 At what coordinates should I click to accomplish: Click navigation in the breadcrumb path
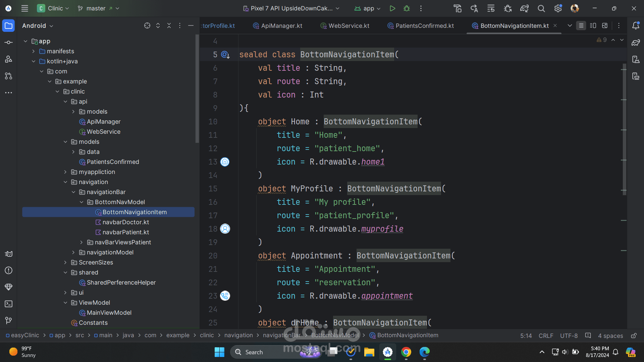tap(238, 335)
